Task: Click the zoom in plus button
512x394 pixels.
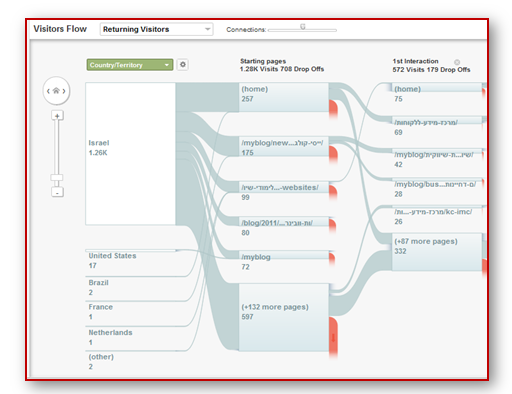Action: 57,116
